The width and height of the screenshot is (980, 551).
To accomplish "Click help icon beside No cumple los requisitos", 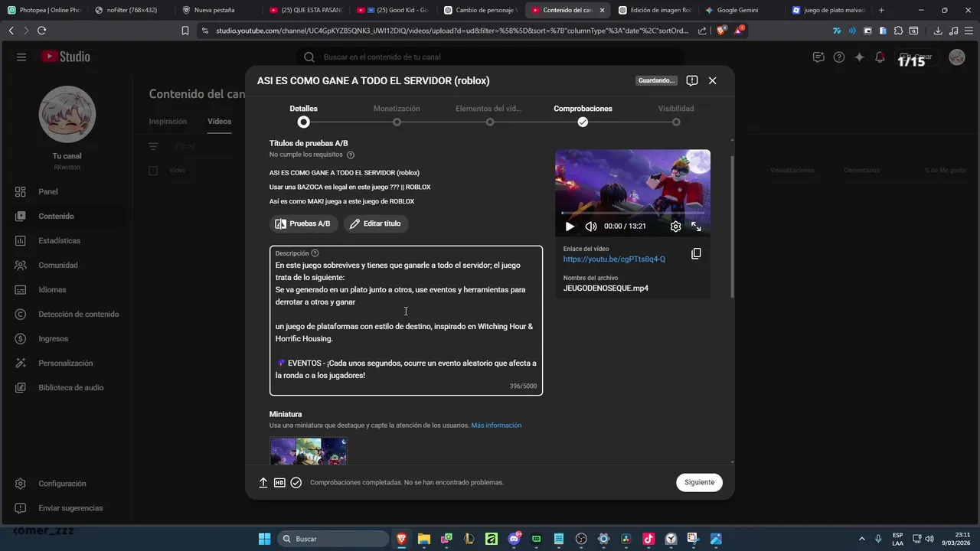I will pyautogui.click(x=351, y=155).
